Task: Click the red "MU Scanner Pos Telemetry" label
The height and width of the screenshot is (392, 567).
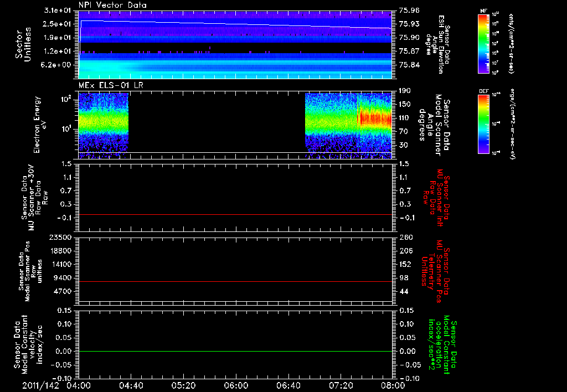Action: 435,272
